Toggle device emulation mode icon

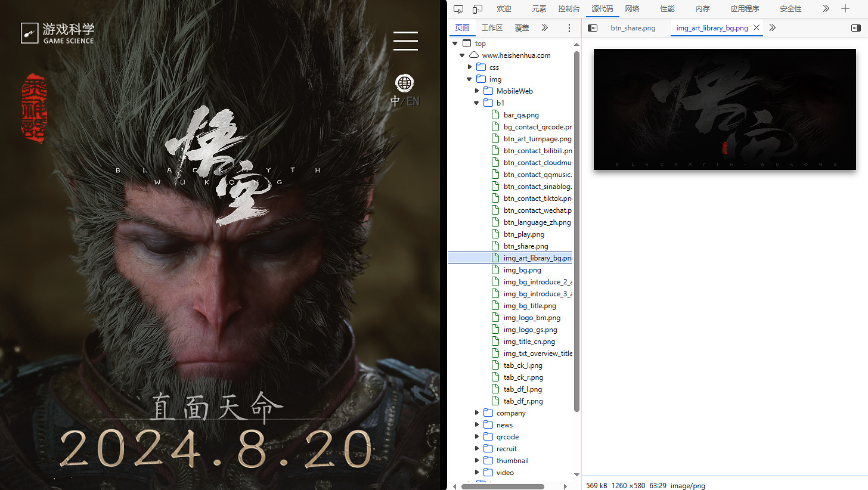coord(478,9)
